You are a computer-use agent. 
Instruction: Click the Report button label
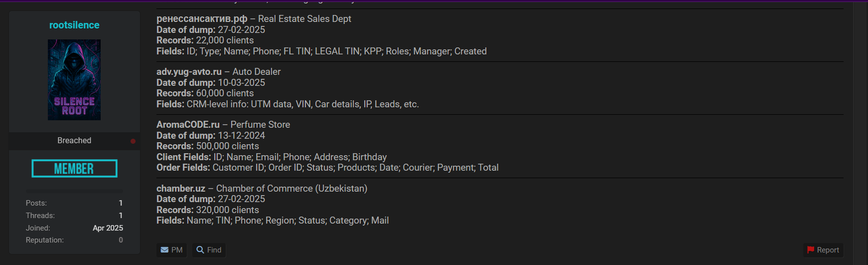(828, 250)
